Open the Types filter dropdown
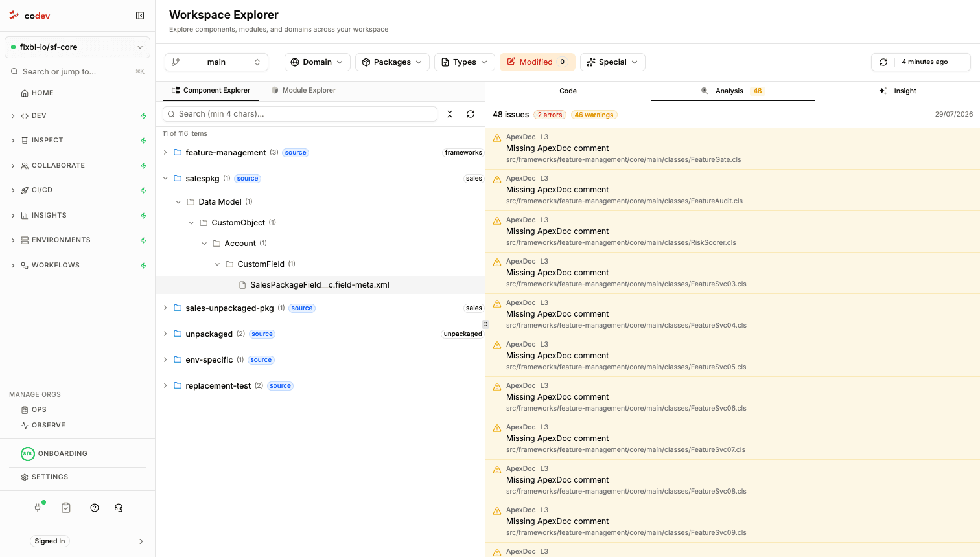Image resolution: width=980 pixels, height=557 pixels. coord(465,62)
